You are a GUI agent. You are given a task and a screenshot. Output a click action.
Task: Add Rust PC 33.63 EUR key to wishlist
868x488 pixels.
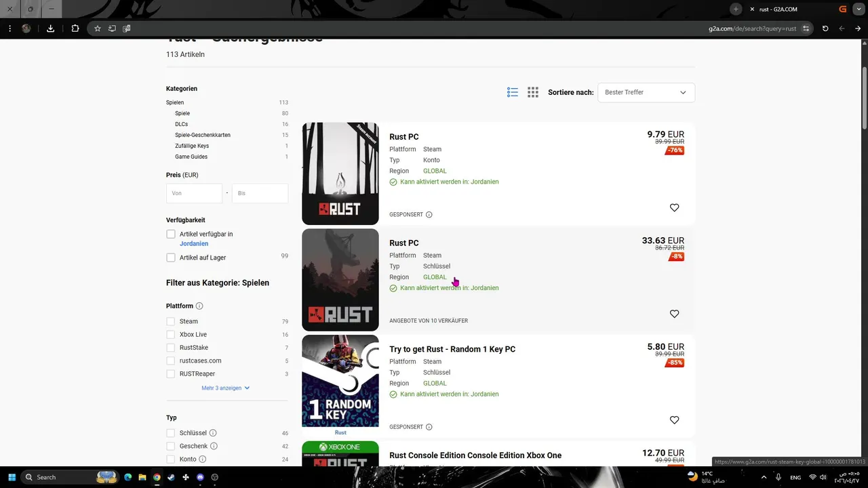click(x=674, y=314)
